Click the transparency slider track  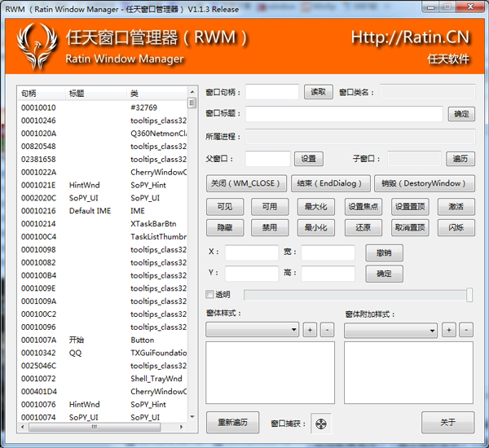[355, 295]
